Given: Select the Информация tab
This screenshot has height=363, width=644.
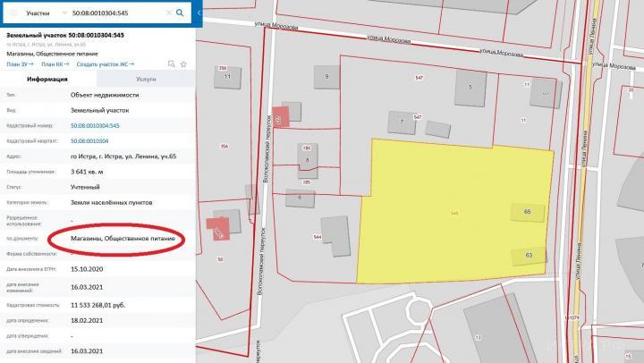Looking at the screenshot, I should click(x=48, y=80).
